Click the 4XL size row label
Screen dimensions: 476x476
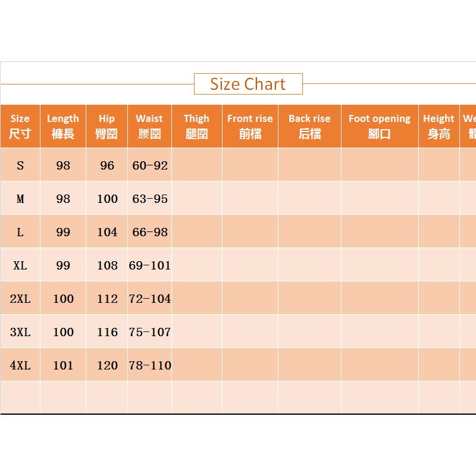[x=20, y=365]
